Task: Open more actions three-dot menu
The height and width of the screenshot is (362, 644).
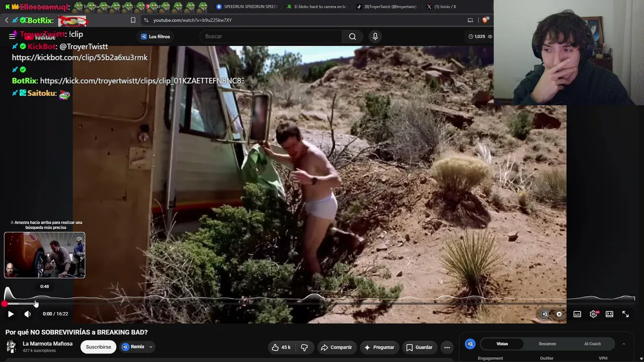Action: pos(447,347)
